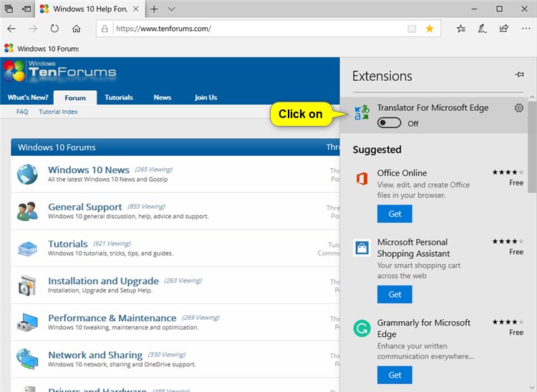Open Installation and Upgrade forum
537x392 pixels.
pos(103,280)
